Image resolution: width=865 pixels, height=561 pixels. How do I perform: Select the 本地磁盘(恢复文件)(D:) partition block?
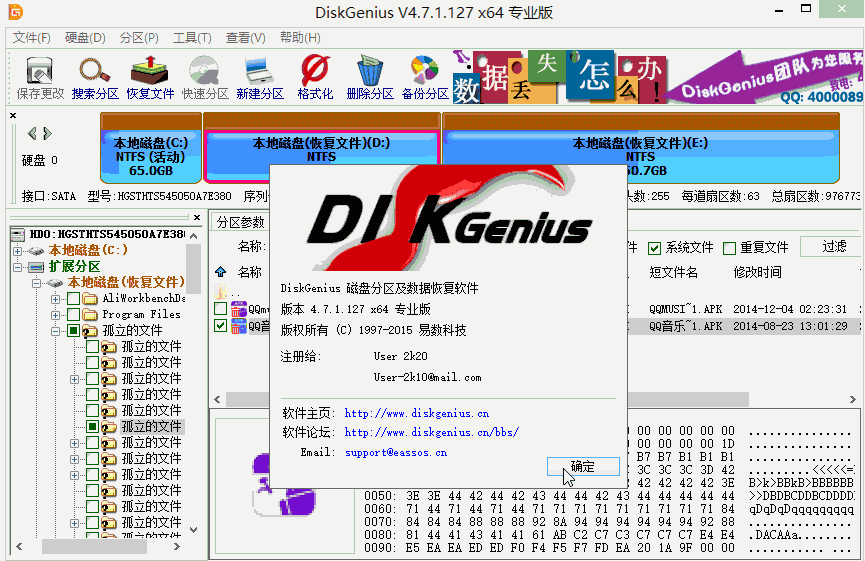click(321, 147)
